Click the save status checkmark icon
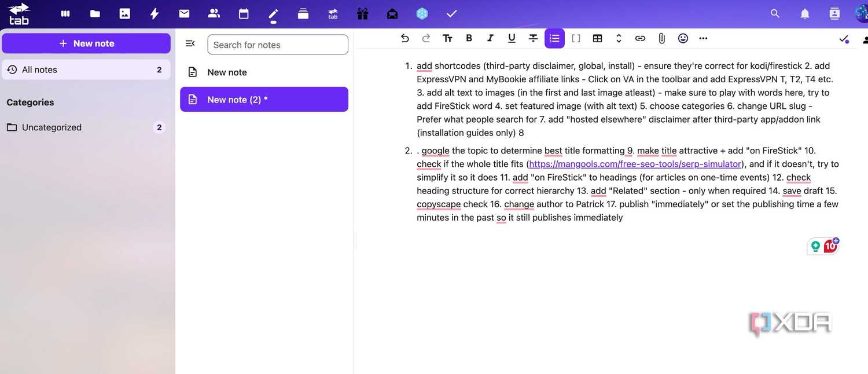 click(844, 39)
